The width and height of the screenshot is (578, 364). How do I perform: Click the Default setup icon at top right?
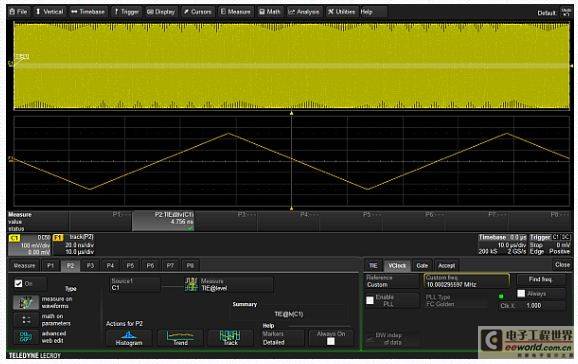566,12
